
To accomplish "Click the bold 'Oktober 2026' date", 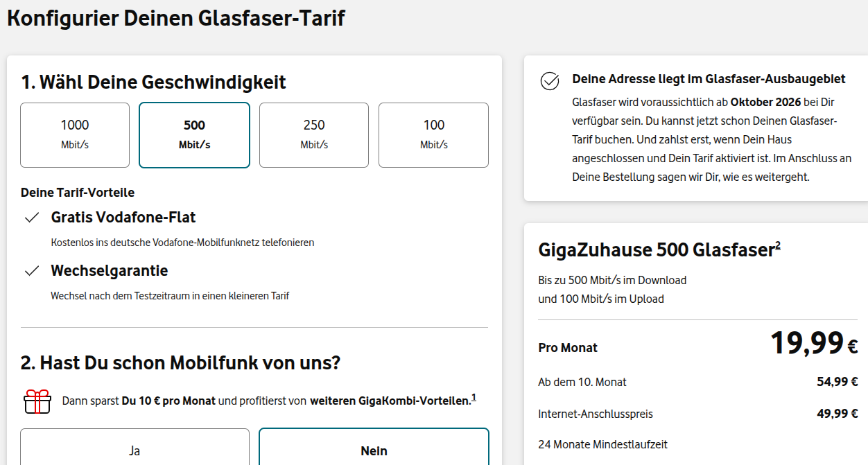I will pyautogui.click(x=765, y=102).
